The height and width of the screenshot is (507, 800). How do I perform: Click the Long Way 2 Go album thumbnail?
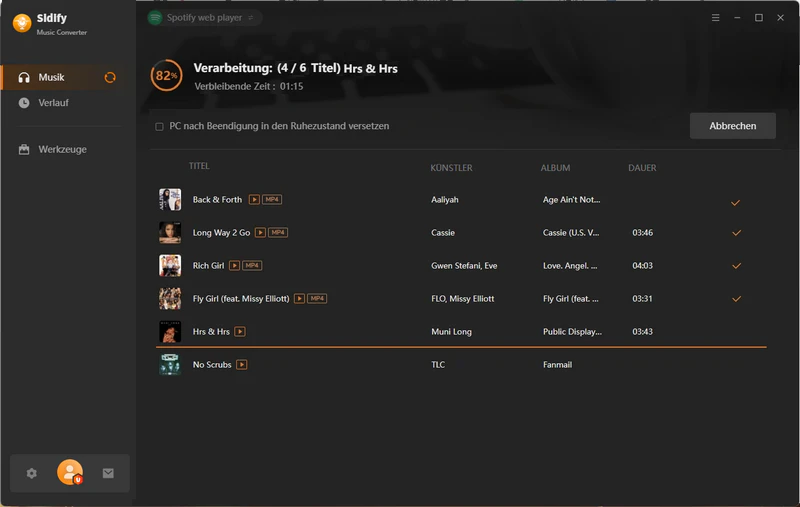tap(170, 233)
